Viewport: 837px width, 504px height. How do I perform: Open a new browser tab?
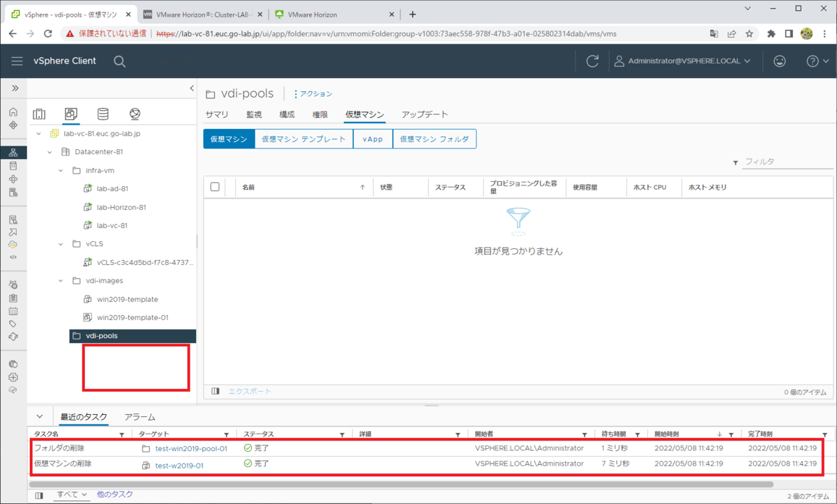click(412, 14)
